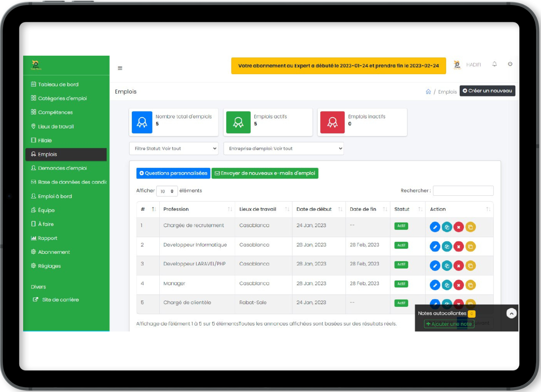
Task: Sort table by Profession column
Action: click(197, 209)
